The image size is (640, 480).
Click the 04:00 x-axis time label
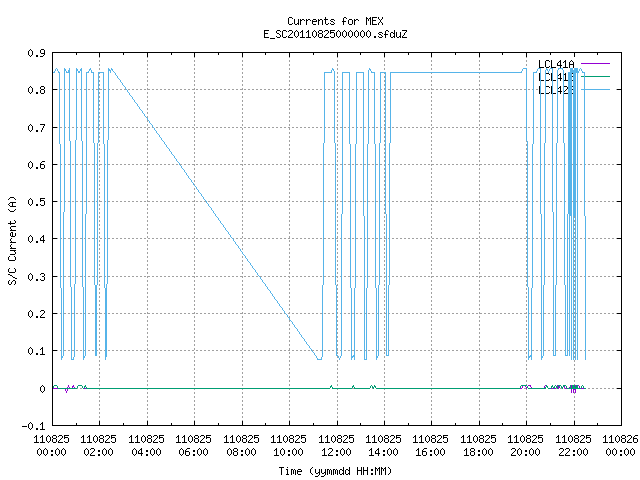point(146,452)
